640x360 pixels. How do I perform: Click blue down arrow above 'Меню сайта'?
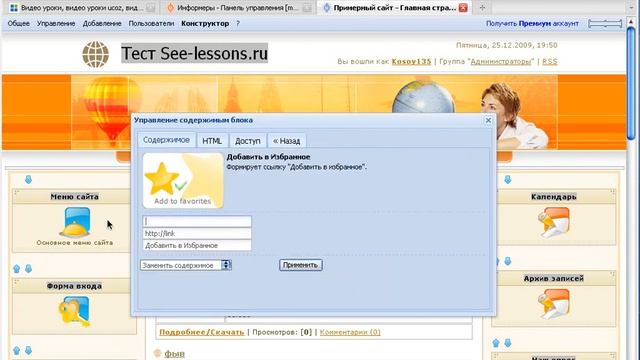coord(28,180)
